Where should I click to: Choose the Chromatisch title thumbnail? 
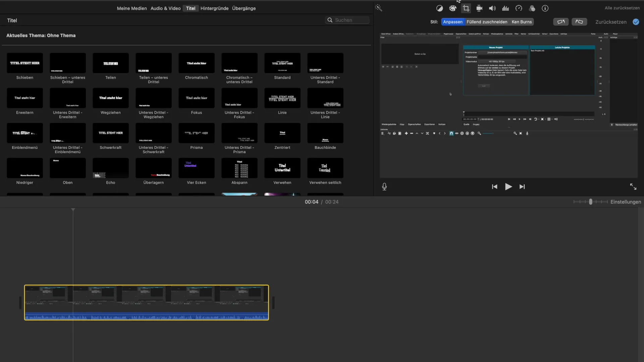[197, 63]
